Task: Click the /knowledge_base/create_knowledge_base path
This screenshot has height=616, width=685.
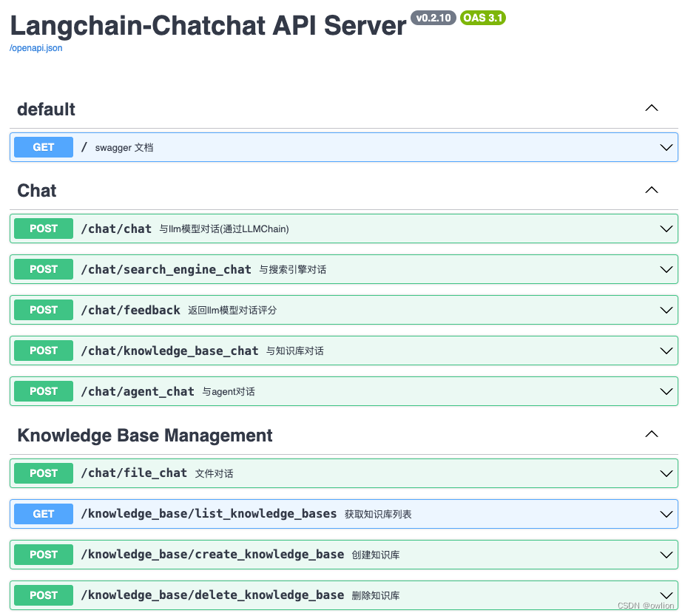Action: coord(212,555)
